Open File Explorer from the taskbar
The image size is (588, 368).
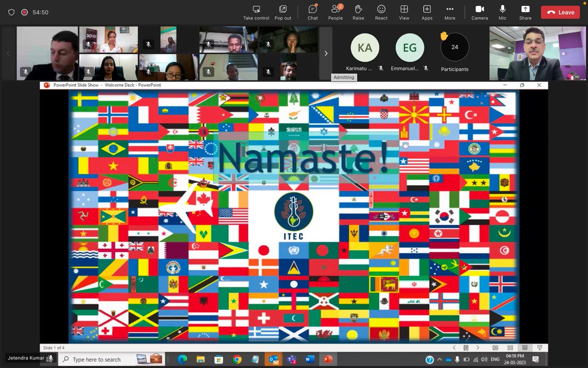coord(200,360)
